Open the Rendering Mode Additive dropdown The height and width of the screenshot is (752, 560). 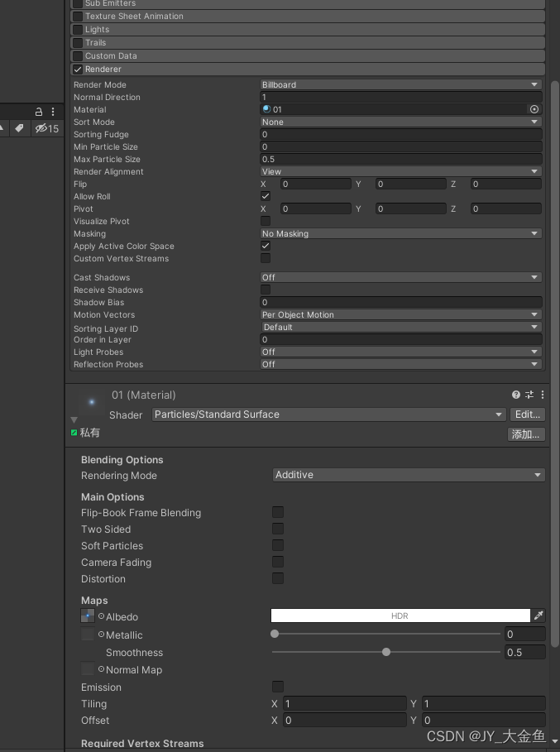pos(409,475)
